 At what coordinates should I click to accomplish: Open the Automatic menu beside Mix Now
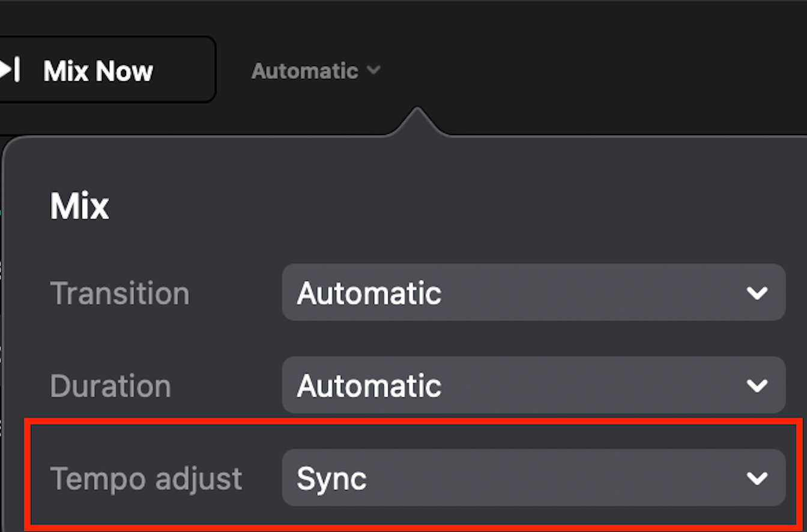[315, 71]
